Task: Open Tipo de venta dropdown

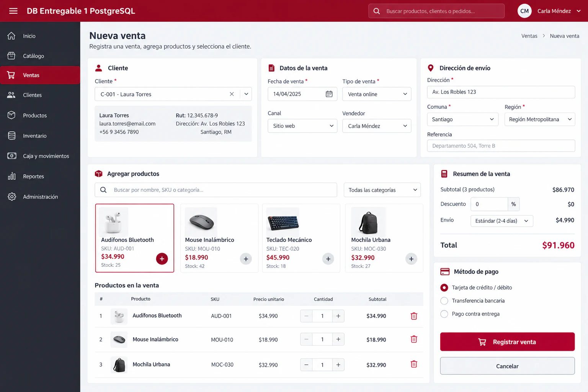Action: tap(377, 94)
